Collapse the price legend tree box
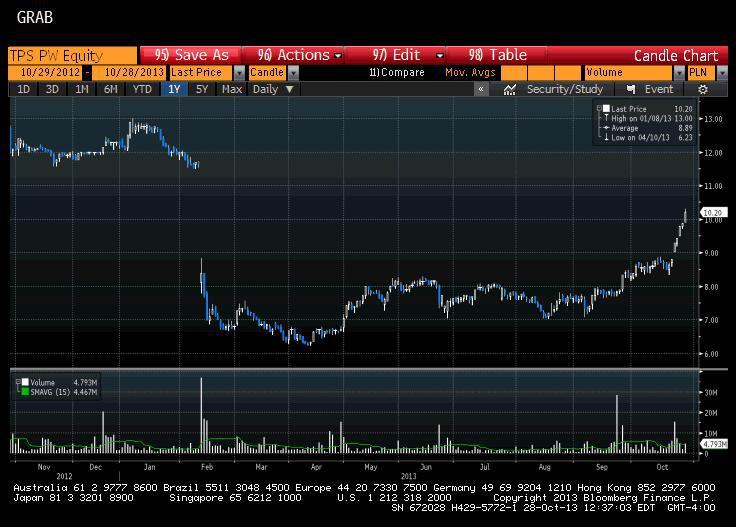The height and width of the screenshot is (527, 736). (x=599, y=108)
